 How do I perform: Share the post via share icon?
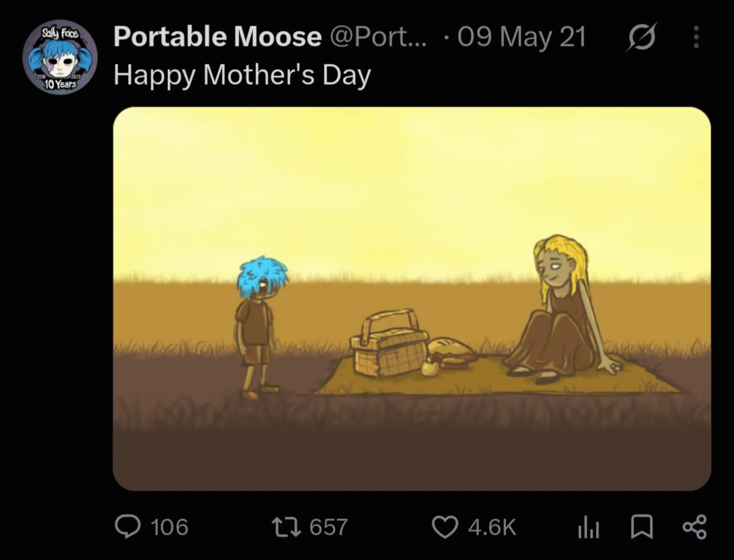[695, 527]
